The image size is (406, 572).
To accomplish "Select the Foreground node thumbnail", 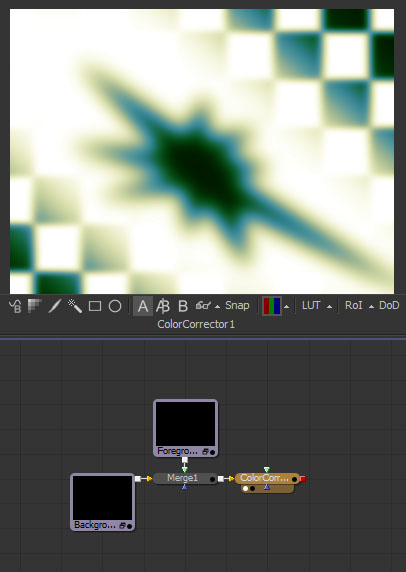I will (185, 424).
